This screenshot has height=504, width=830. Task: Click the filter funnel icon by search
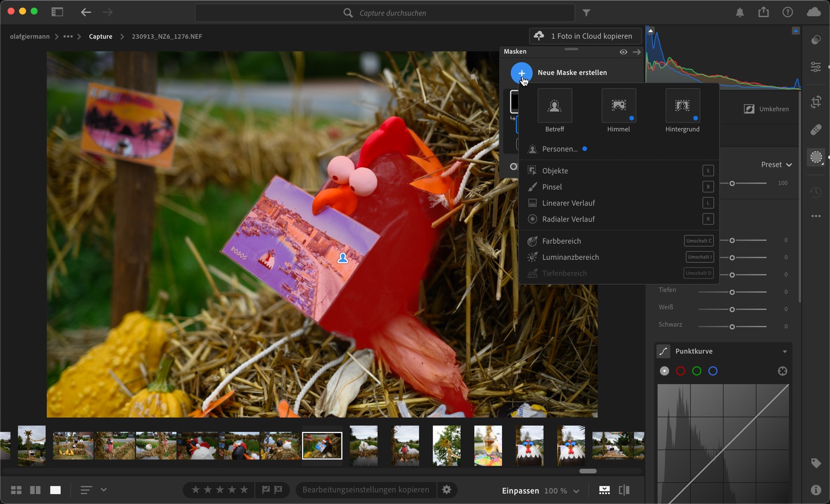(x=586, y=13)
